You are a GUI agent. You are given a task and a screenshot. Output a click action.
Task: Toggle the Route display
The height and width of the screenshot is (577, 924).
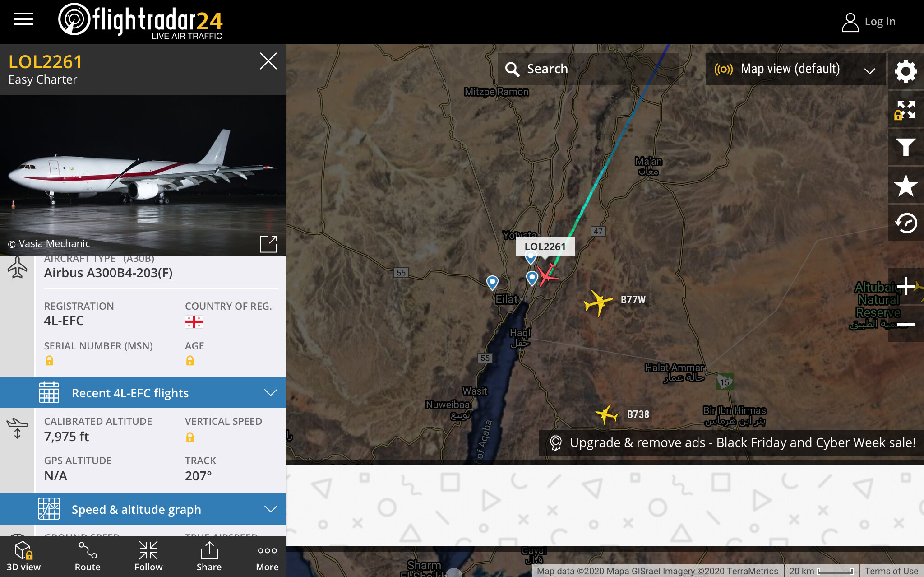88,556
